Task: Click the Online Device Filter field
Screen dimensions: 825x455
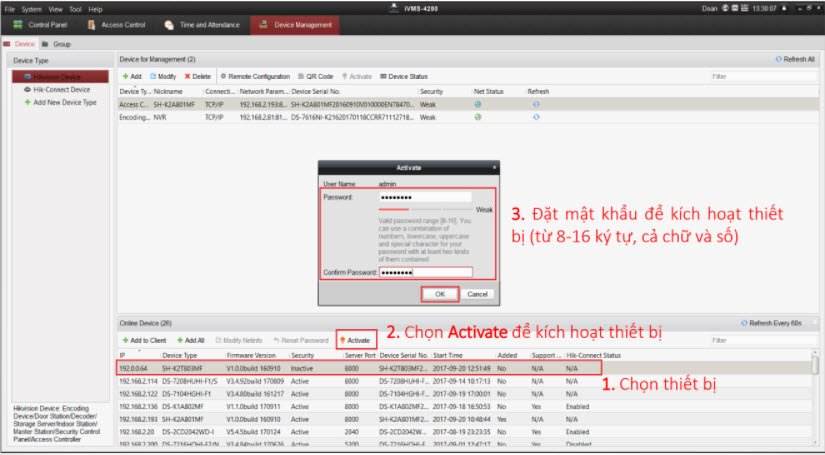Action: (x=761, y=340)
